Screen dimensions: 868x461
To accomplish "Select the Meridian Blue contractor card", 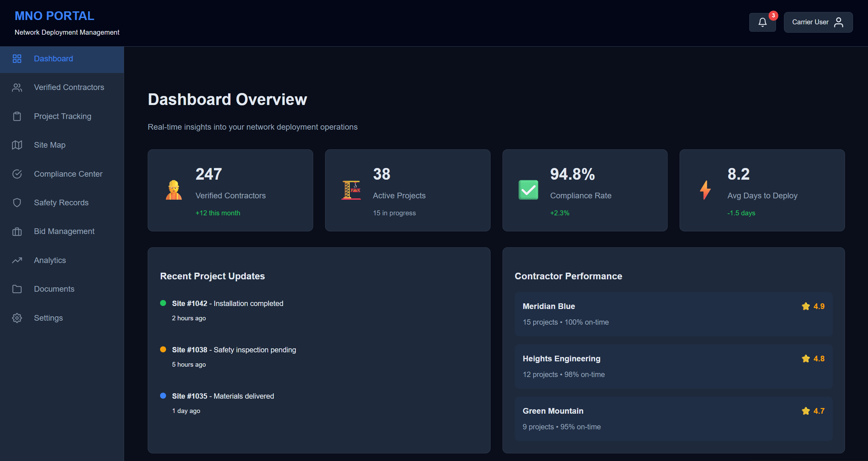I will 674,314.
